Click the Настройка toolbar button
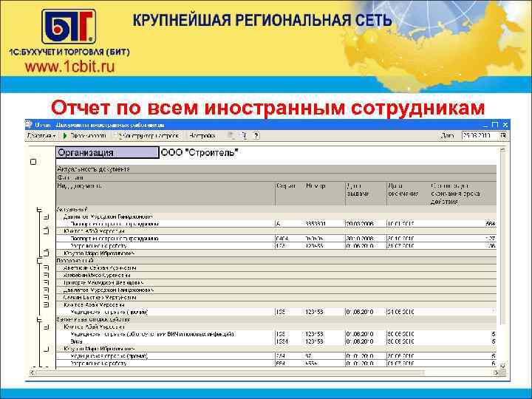Viewport: 532px width, 399px height. tap(202, 136)
